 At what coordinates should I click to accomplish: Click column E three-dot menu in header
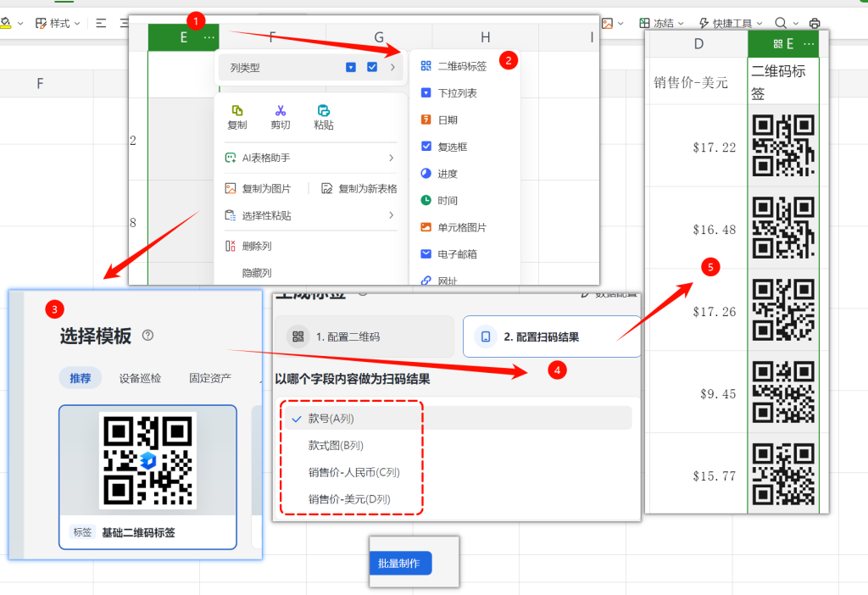point(209,37)
